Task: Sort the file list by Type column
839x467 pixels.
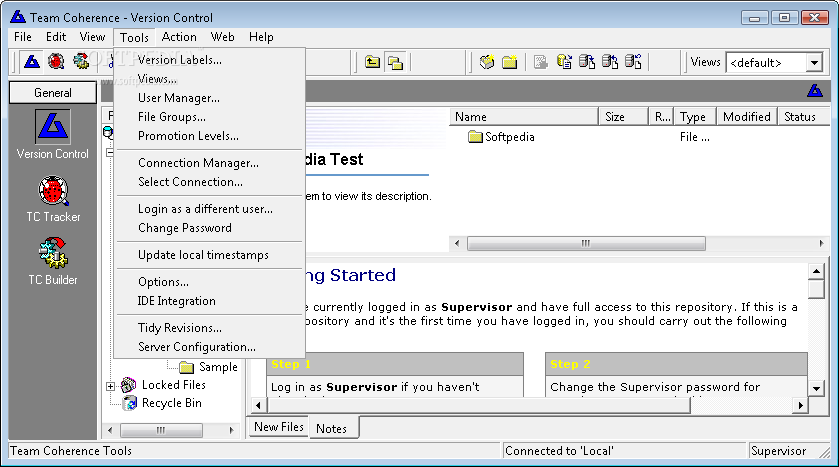Action: 695,117
